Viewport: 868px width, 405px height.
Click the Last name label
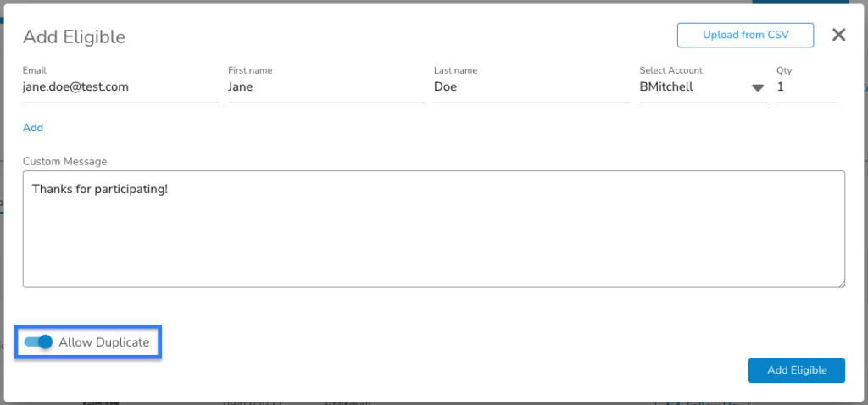click(455, 70)
